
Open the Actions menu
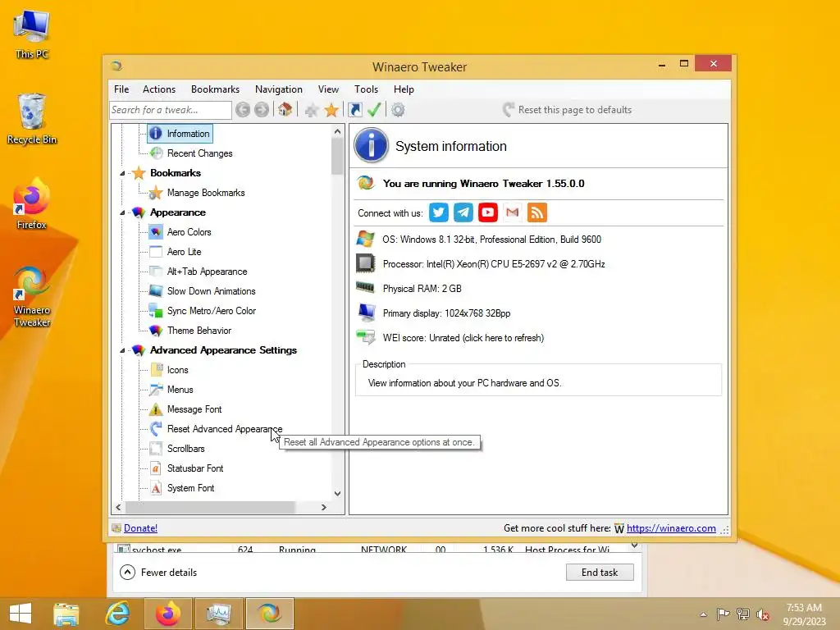(159, 89)
